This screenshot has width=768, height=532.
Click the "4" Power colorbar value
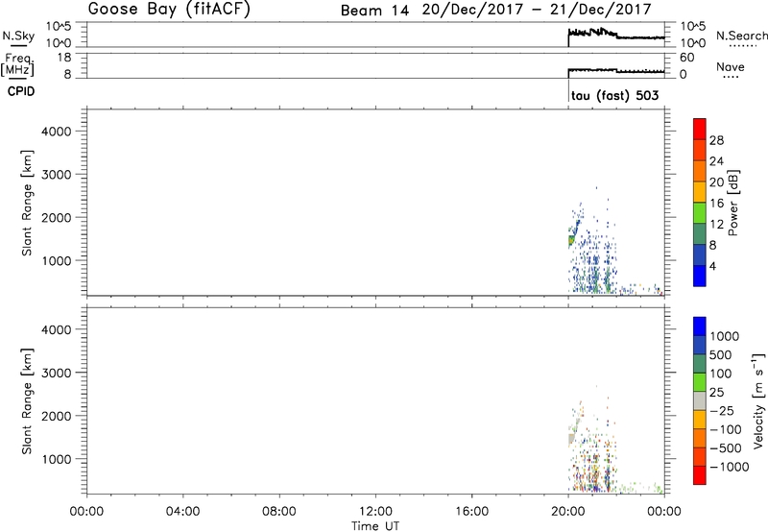click(x=712, y=266)
